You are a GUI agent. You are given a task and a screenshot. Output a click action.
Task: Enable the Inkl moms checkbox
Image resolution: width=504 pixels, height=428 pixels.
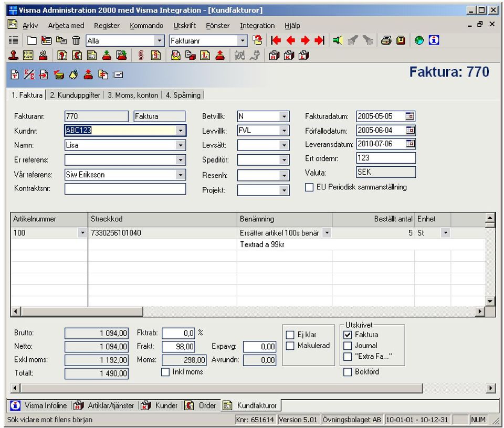[x=165, y=372]
